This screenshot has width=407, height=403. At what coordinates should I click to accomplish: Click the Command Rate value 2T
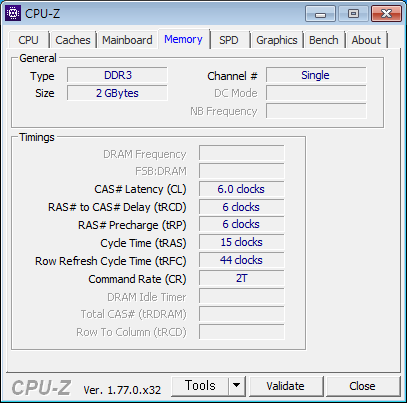pyautogui.click(x=242, y=278)
